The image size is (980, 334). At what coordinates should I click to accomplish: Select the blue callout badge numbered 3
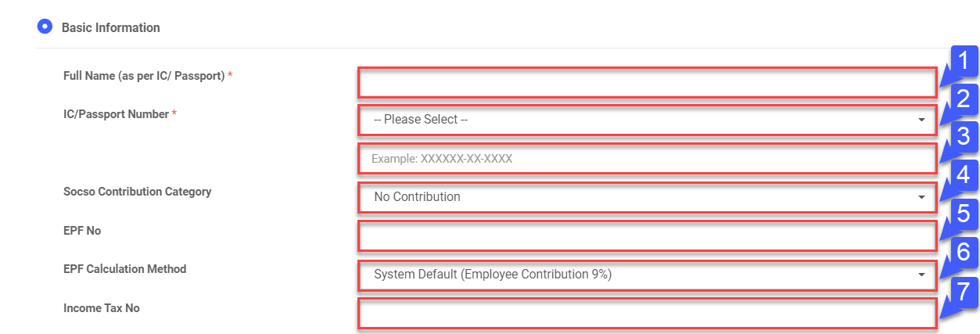(964, 138)
